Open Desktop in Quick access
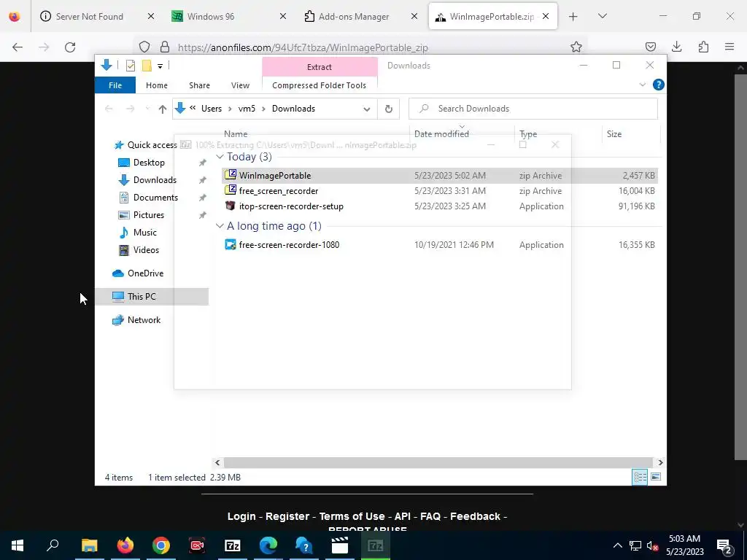 141,163
